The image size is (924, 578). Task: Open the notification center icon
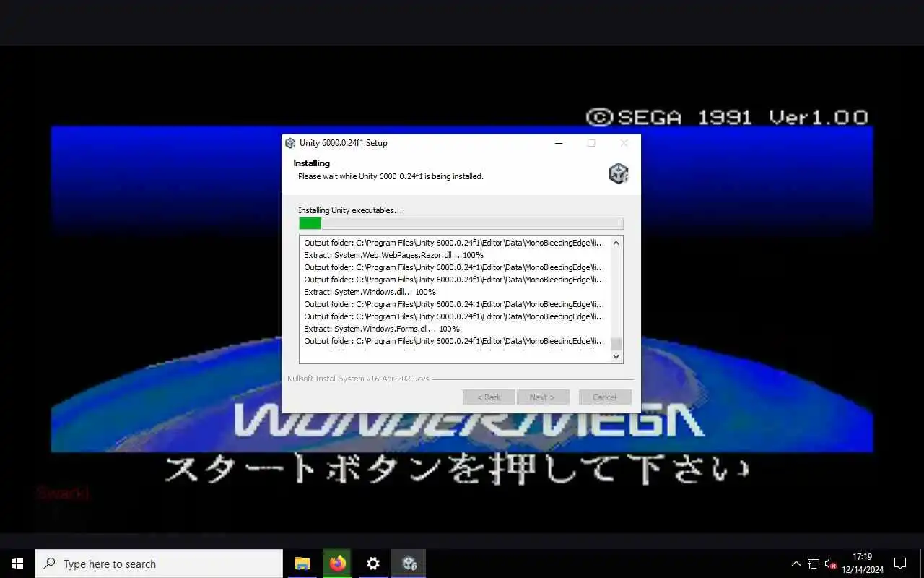click(900, 564)
